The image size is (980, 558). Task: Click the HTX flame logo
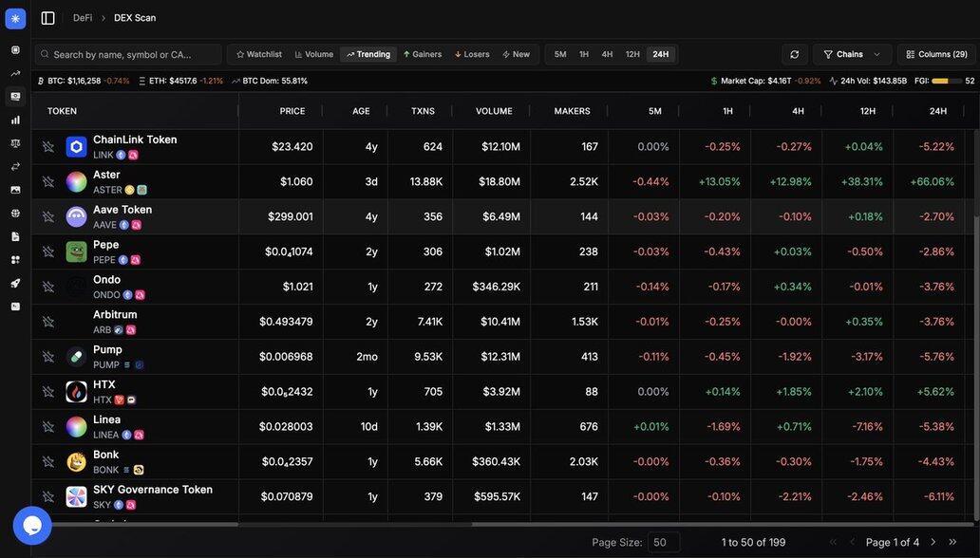(x=76, y=392)
